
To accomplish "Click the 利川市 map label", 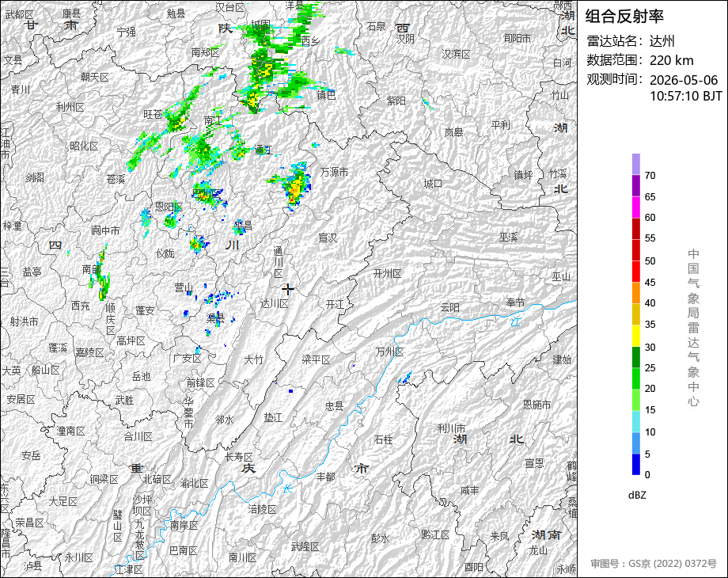I will coord(452,428).
